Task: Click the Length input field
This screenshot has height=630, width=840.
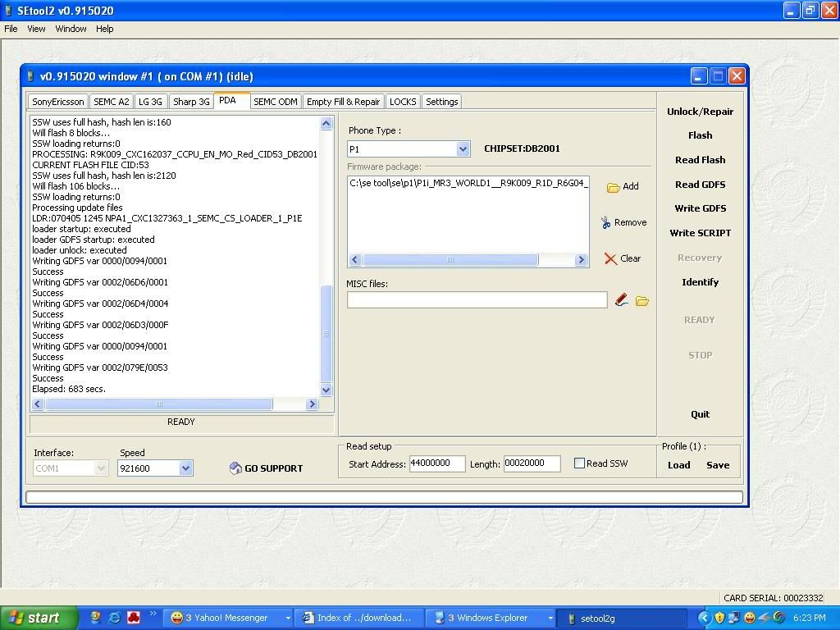Action: pos(532,463)
